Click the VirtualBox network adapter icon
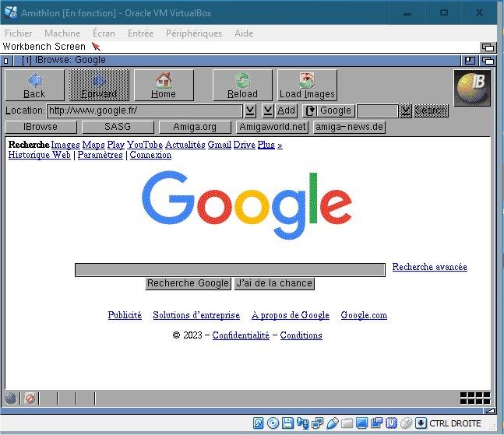The height and width of the screenshot is (435, 504). tap(318, 423)
